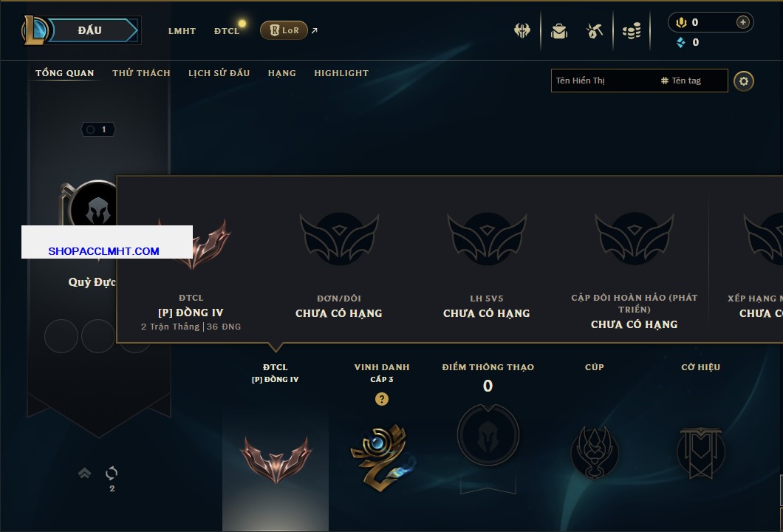
Task: Open profile settings gear icon
Action: click(x=744, y=81)
